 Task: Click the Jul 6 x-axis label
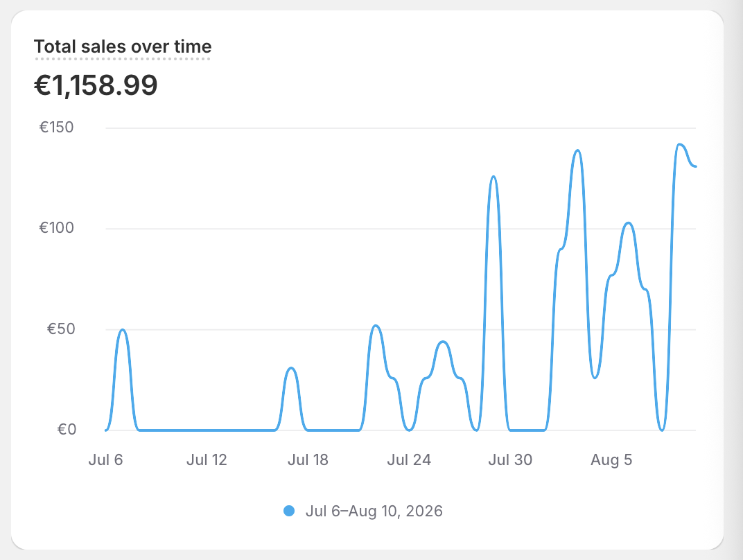105,460
